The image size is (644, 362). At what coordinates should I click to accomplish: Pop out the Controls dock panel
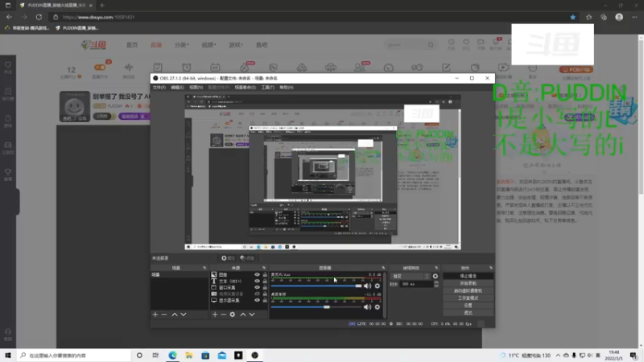491,268
